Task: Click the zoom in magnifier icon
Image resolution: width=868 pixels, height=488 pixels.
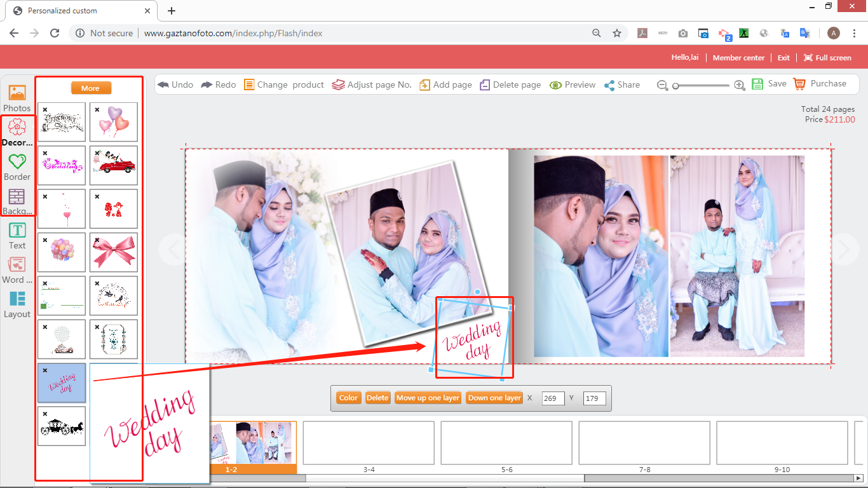Action: pos(740,85)
